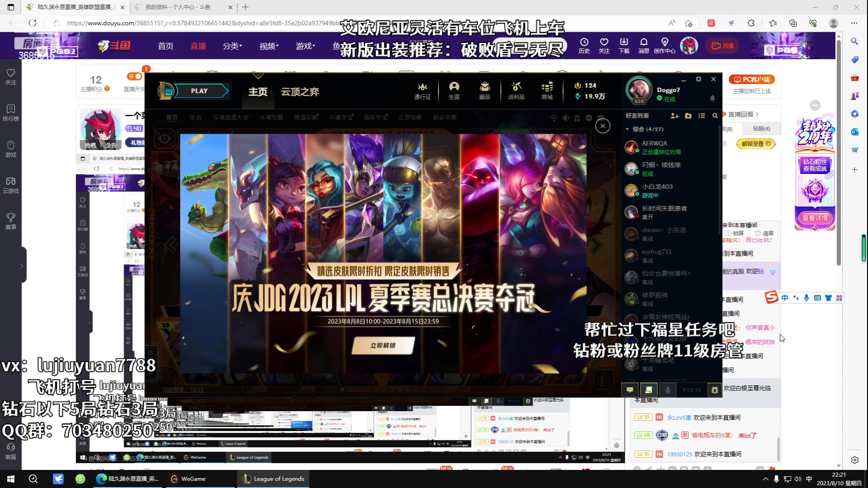The height and width of the screenshot is (488, 868).
Task: Open 赛事 in Douyu left sidebar
Action: pos(11,221)
